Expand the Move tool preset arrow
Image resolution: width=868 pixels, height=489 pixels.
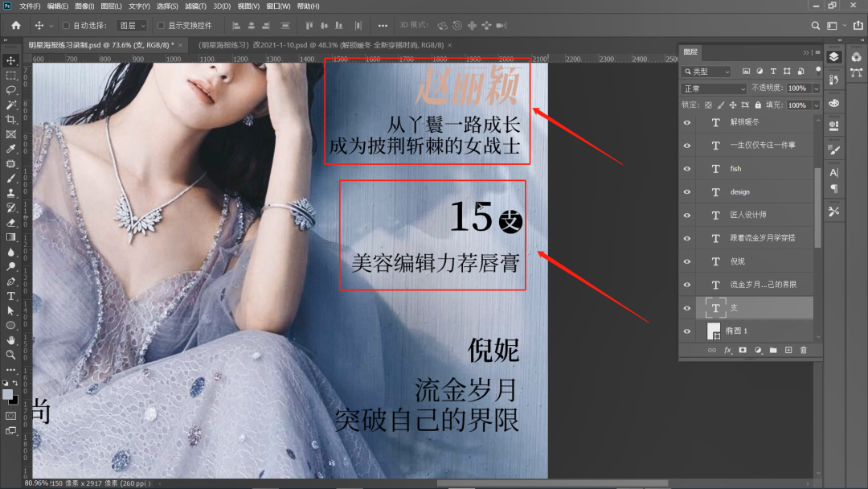click(x=51, y=26)
